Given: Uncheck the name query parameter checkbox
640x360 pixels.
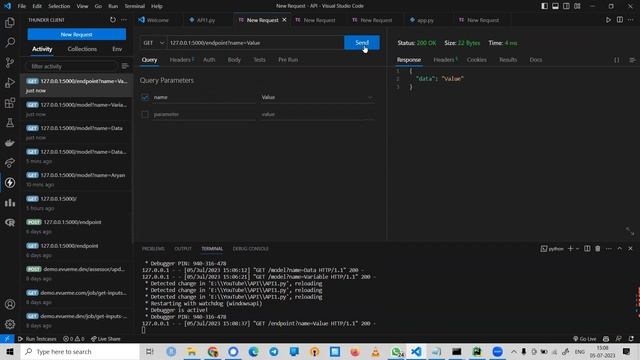Looking at the screenshot, I should tap(145, 97).
